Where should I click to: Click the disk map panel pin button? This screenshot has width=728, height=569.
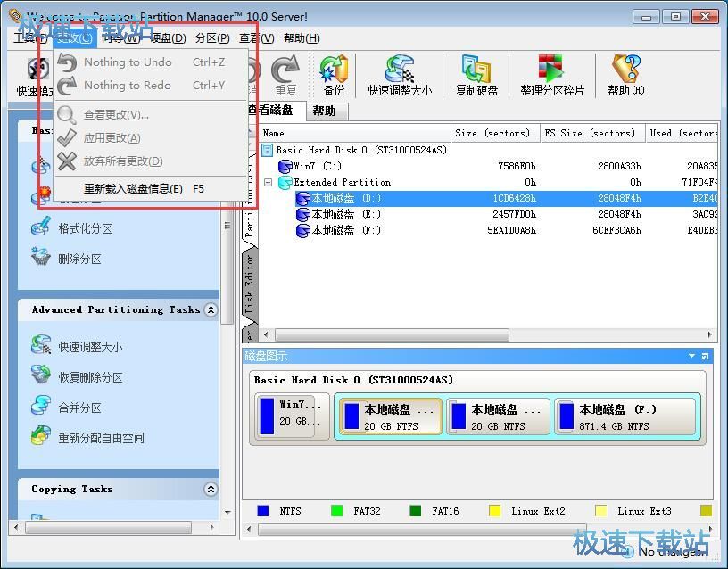[705, 356]
